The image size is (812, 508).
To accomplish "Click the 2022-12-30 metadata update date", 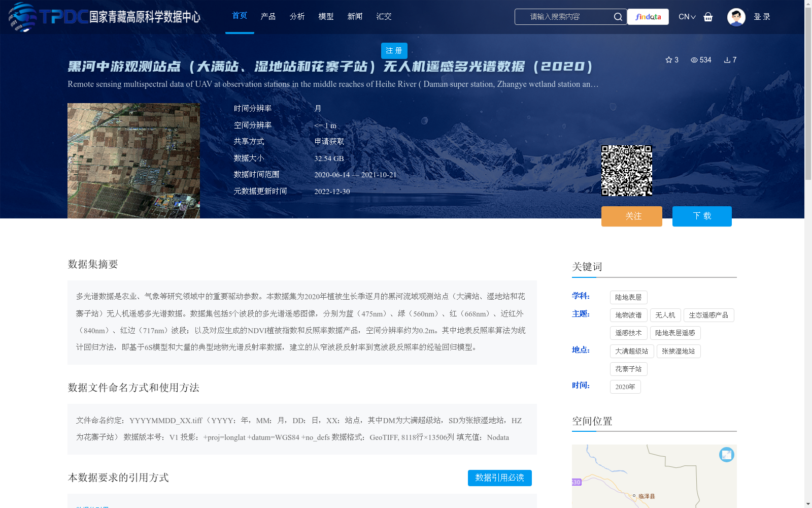I will 332,192.
